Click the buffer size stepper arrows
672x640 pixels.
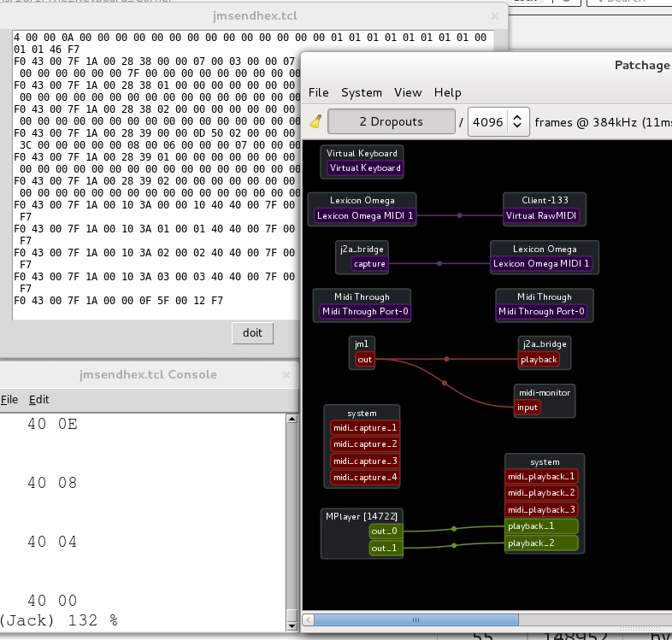[x=517, y=121]
